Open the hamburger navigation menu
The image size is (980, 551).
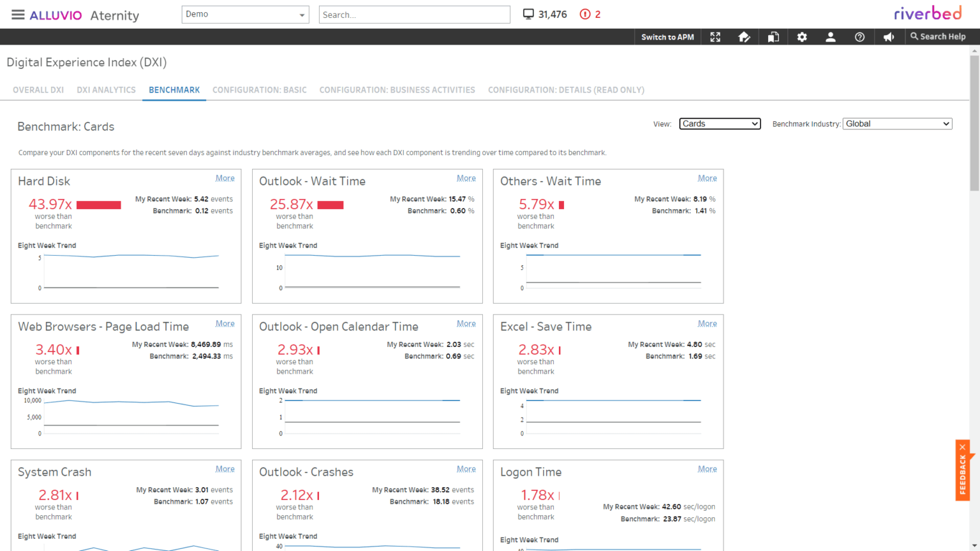tap(17, 15)
